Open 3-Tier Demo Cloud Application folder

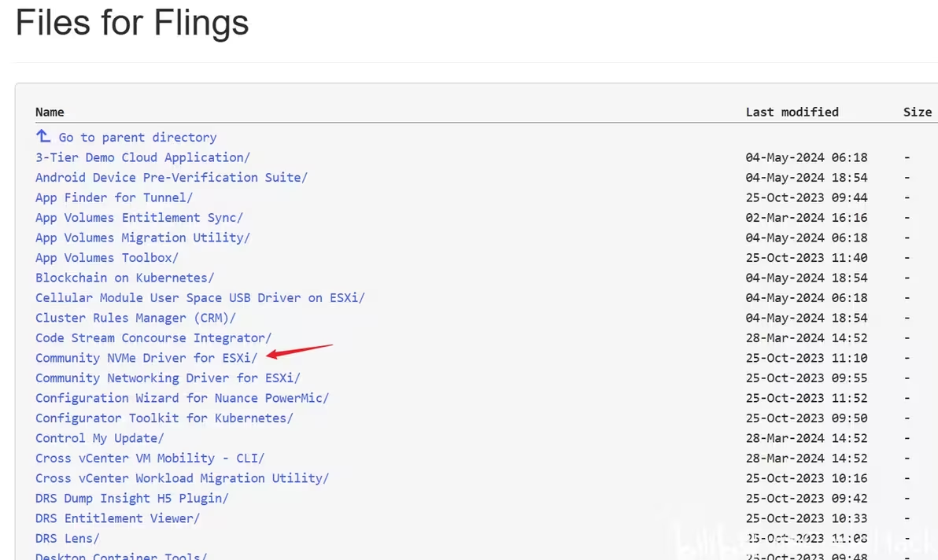142,157
